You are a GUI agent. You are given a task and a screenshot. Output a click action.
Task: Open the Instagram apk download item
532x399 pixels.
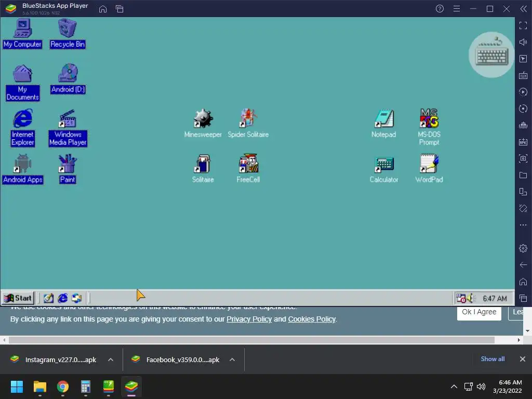coord(54,360)
